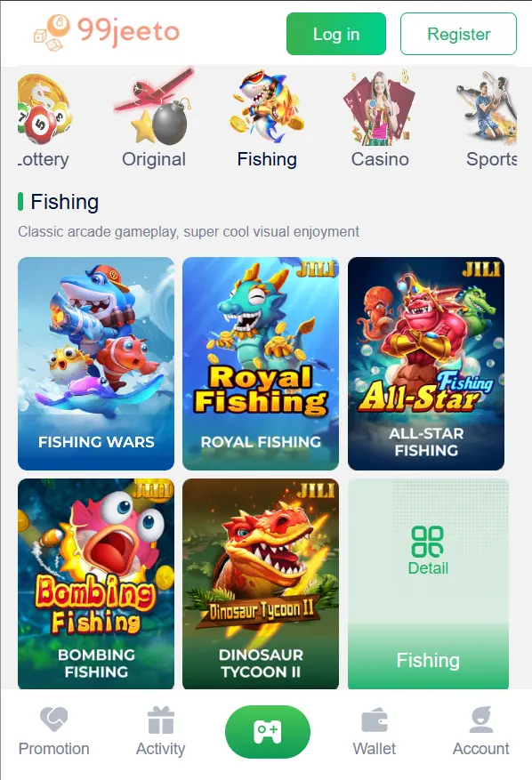Screen dimensions: 532x780
Task: Click the Fishing section heading
Action: (65, 202)
